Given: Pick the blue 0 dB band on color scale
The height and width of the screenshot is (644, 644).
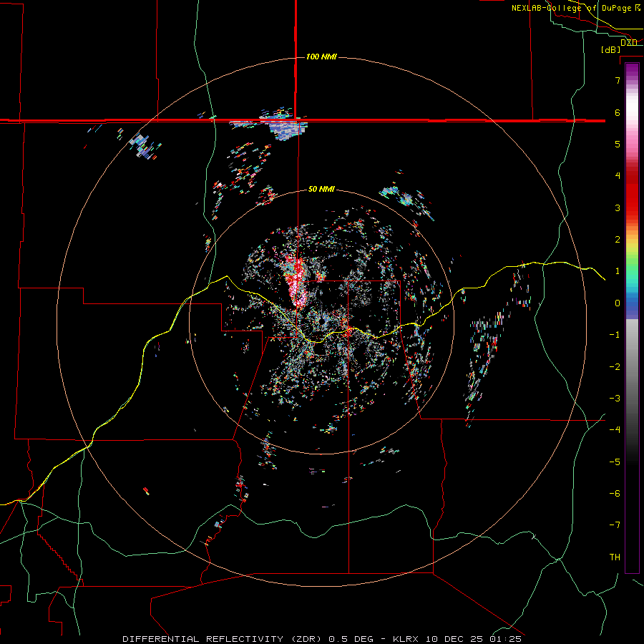Looking at the screenshot, I should pos(632,303).
